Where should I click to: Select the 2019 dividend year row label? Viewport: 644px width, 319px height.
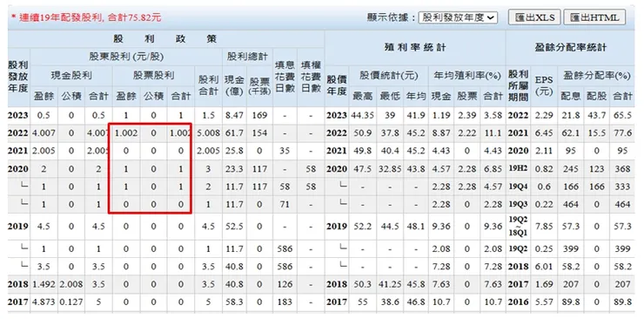(17, 226)
